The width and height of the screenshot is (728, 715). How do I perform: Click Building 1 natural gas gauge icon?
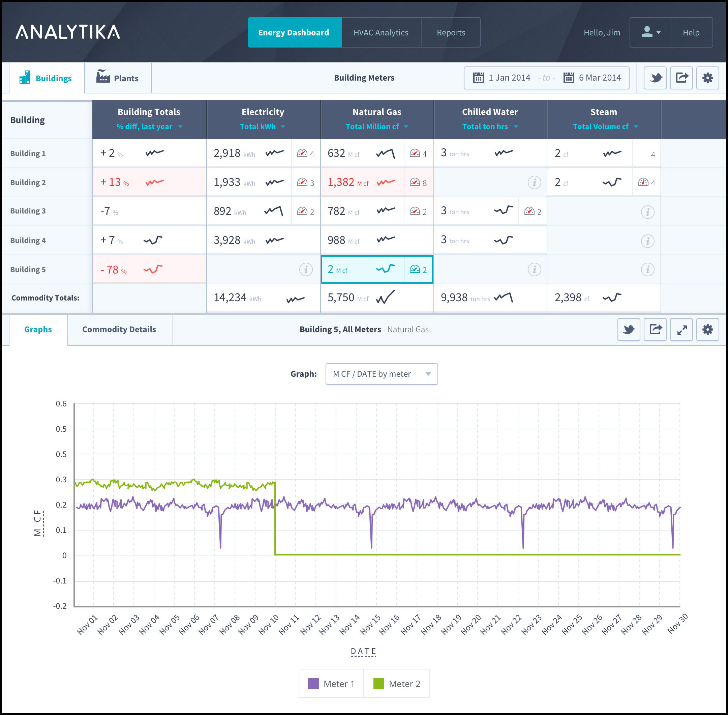click(x=415, y=153)
